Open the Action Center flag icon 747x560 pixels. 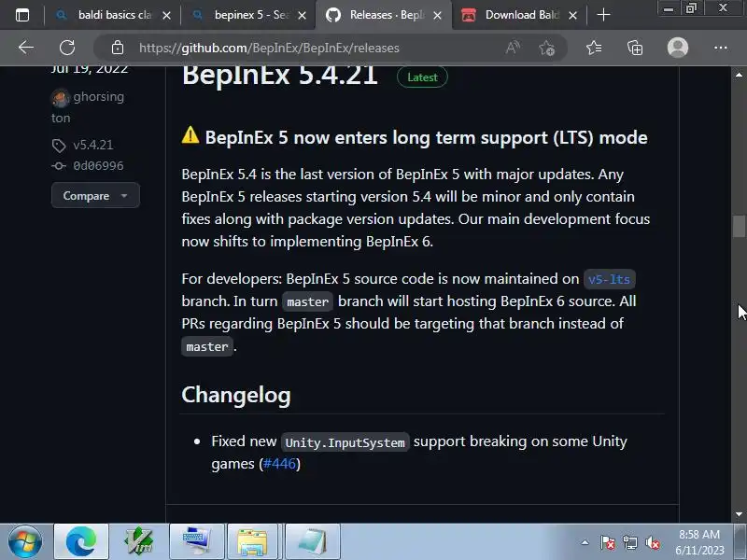coord(608,542)
